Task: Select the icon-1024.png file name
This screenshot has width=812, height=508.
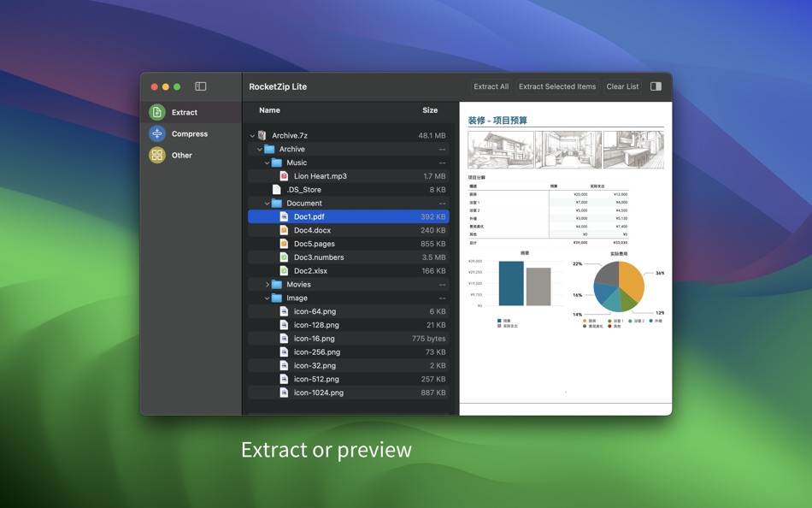Action: click(319, 393)
